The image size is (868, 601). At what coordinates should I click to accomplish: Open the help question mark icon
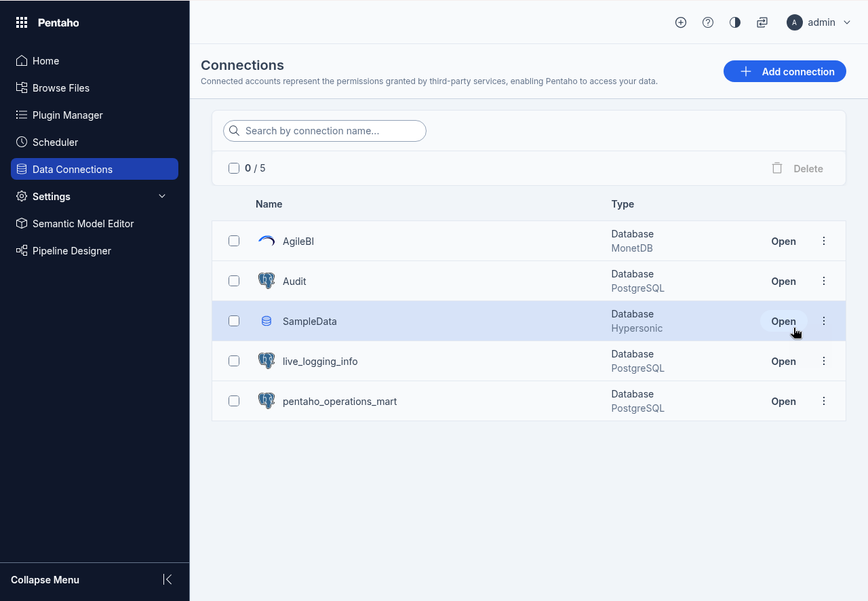click(x=708, y=22)
